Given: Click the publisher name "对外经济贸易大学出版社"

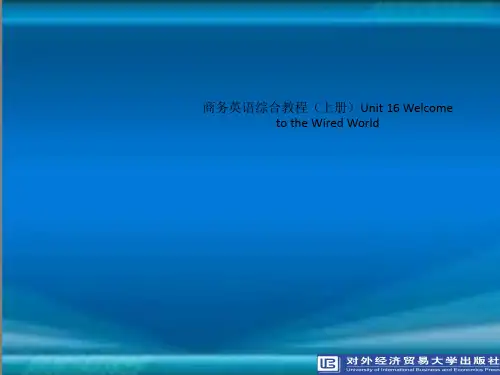Looking at the screenshot, I should pyautogui.click(x=423, y=361).
